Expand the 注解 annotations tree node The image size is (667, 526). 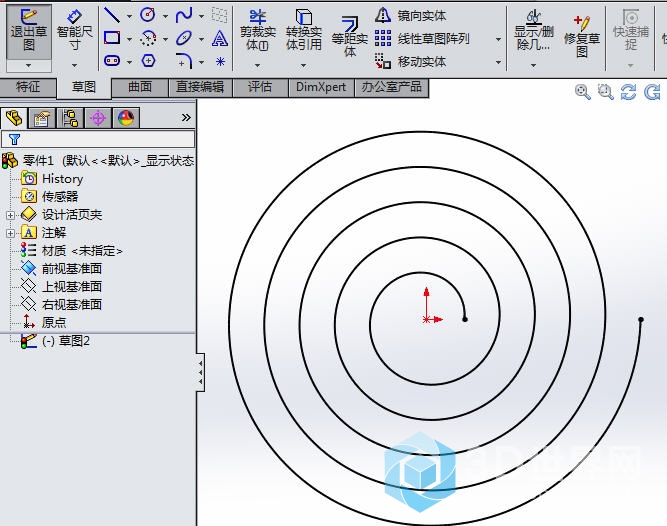click(x=10, y=233)
